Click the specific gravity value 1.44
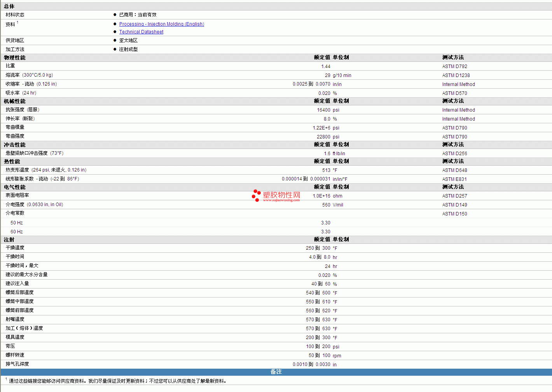 coord(326,66)
